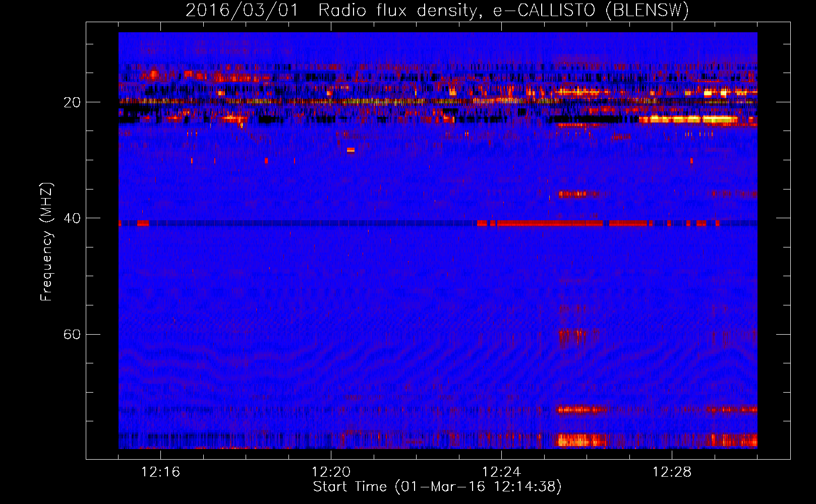The image size is (816, 504).
Task: Click the 12:20 time tick label
Action: tap(331, 472)
